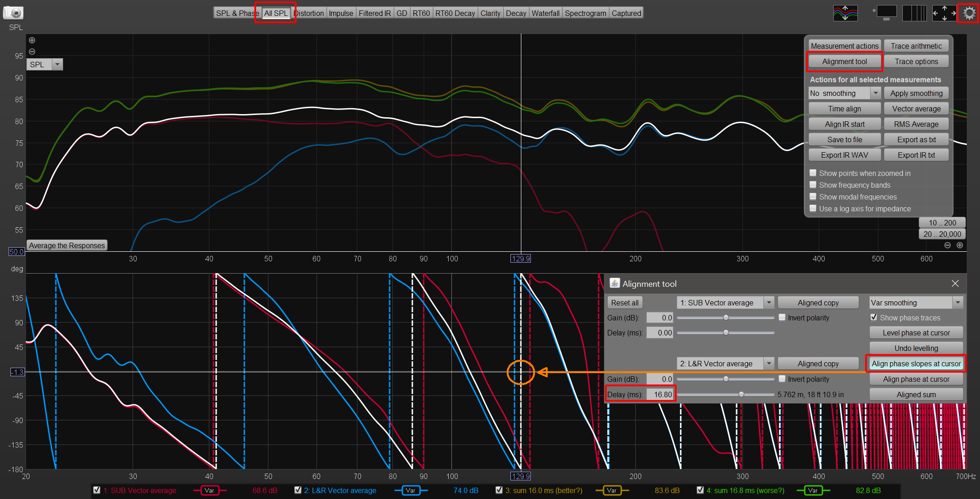Click the Time align button
Image resolution: width=980 pixels, height=499 pixels.
[x=845, y=109]
